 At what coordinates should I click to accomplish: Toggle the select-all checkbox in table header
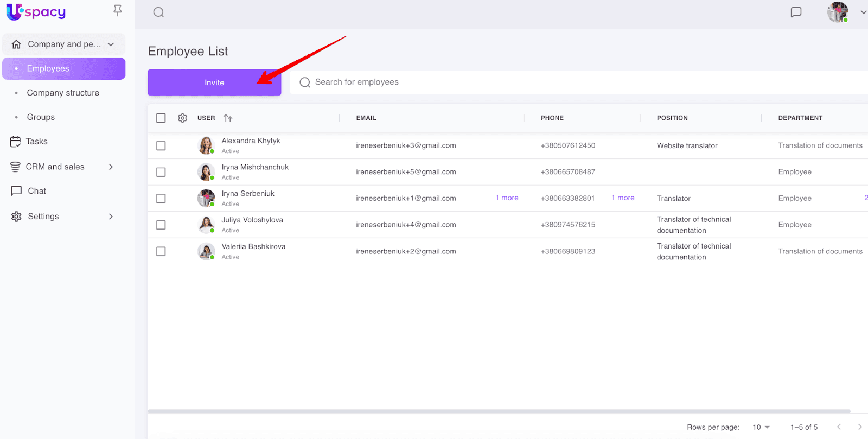pos(161,118)
